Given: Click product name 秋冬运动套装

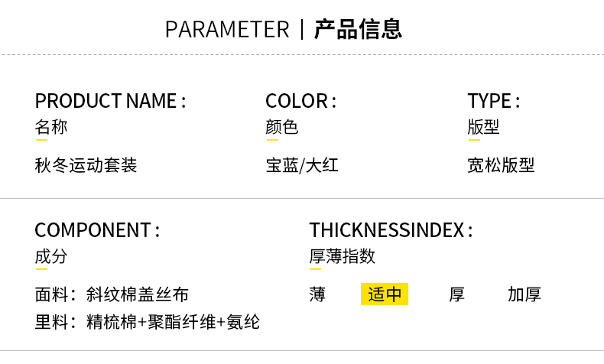Looking at the screenshot, I should [x=86, y=165].
